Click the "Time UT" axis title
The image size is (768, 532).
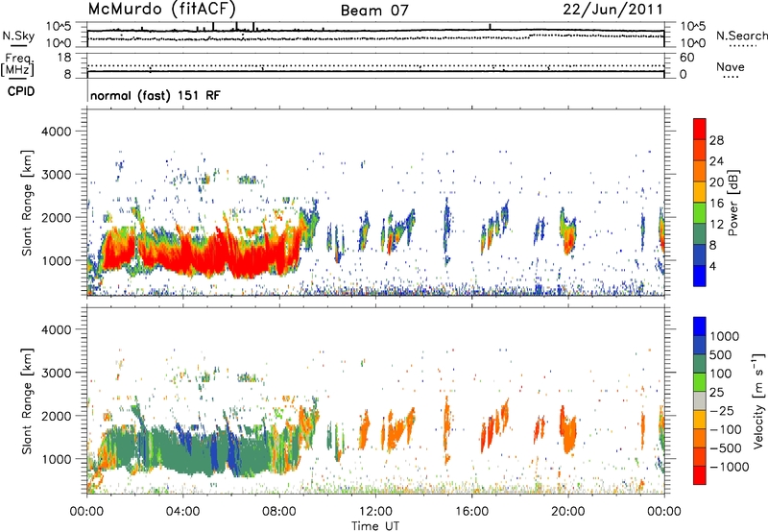[x=375, y=525]
